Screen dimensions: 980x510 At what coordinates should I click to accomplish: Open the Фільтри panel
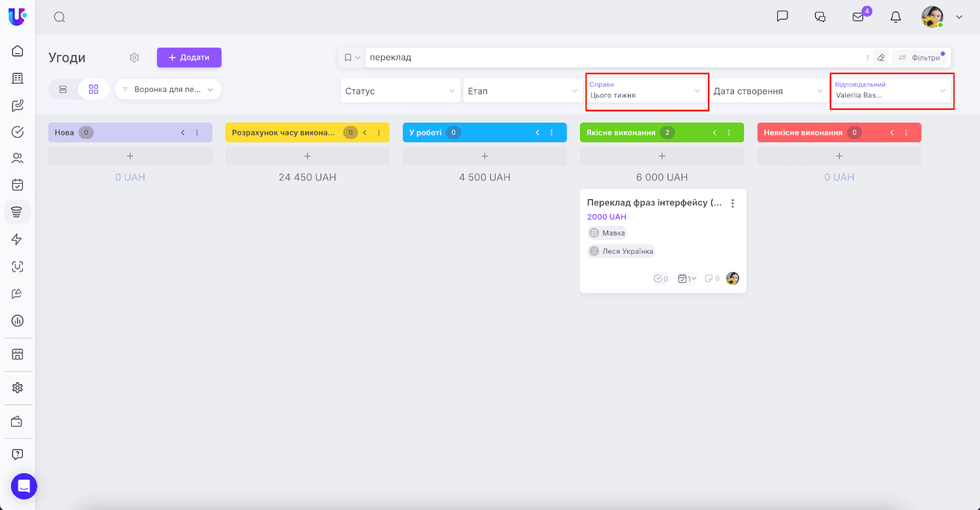921,58
